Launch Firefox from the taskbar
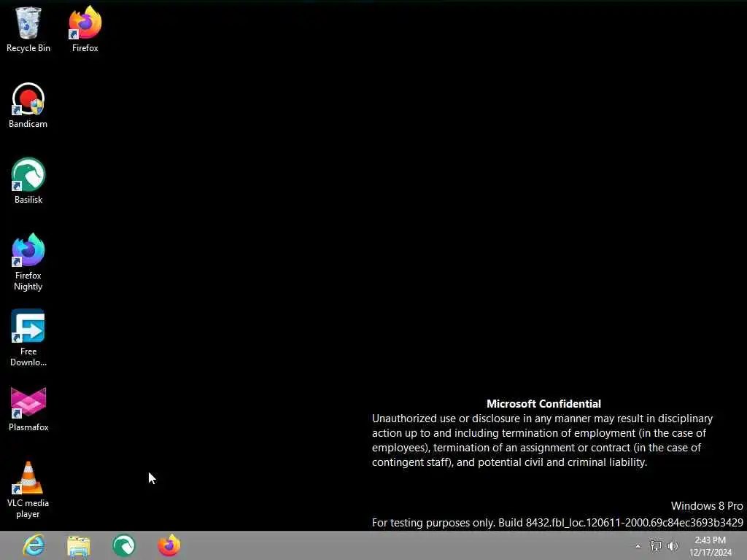 click(169, 545)
